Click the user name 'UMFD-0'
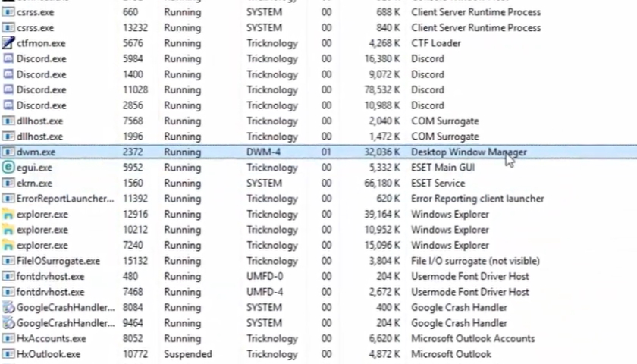 [265, 276]
